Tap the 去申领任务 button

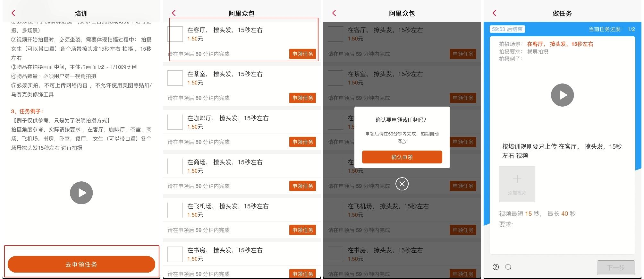pos(81,264)
